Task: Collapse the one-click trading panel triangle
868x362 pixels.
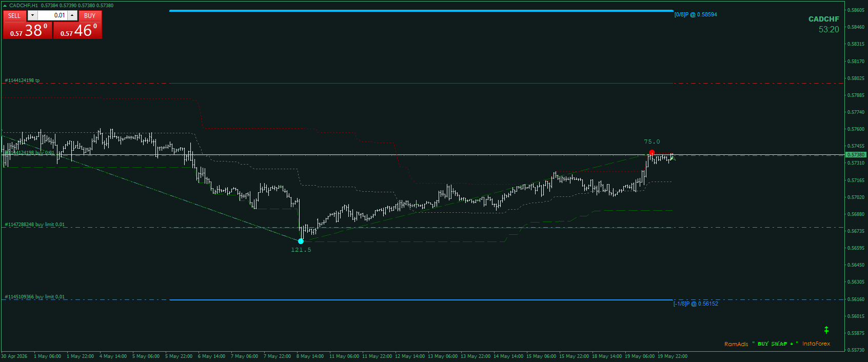Action: (5, 6)
